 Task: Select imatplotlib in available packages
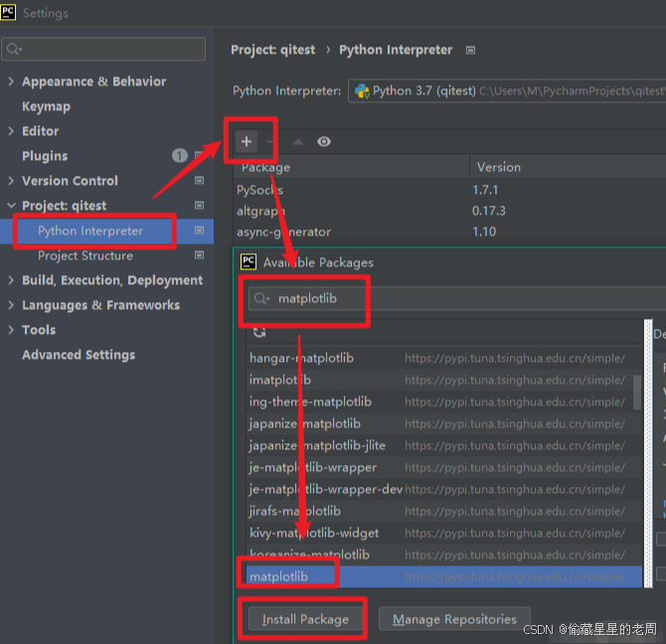[444, 380]
